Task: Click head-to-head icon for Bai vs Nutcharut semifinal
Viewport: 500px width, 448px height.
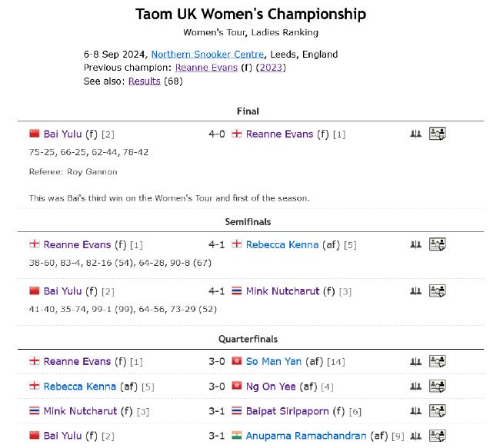Action: pos(415,291)
